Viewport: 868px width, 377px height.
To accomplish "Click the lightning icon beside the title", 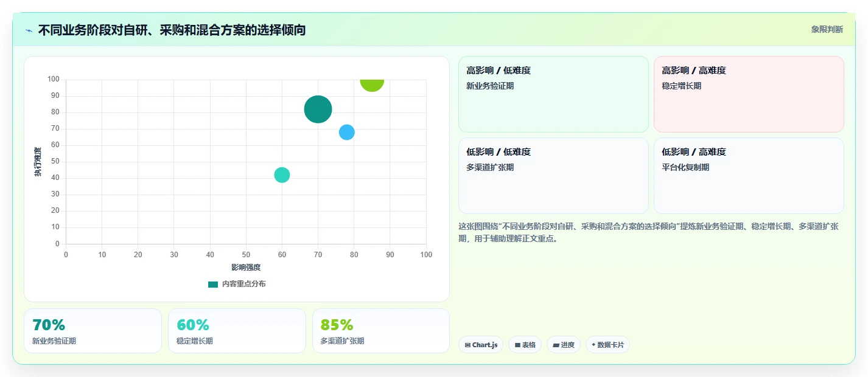I will point(29,30).
